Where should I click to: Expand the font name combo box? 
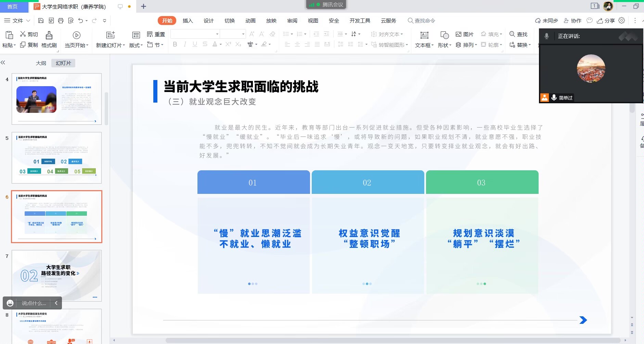click(217, 34)
